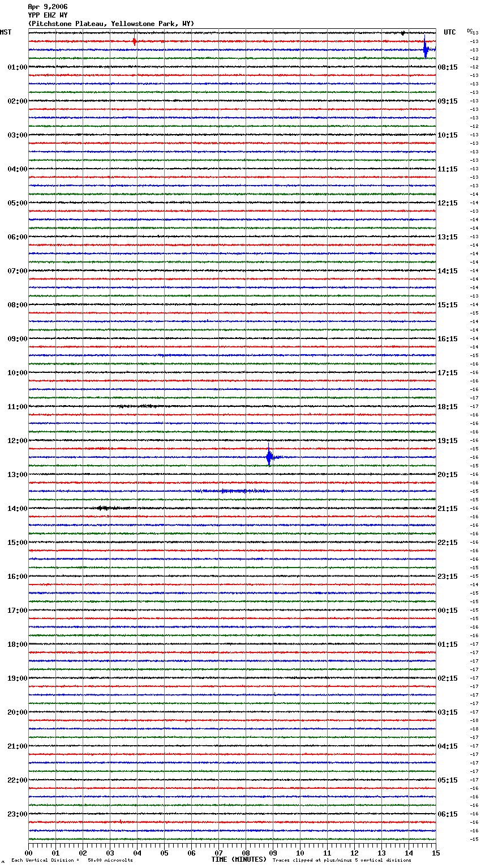This screenshot has height=868, width=481.
Task: Select the 14:00 MST row label
Action: (x=18, y=509)
